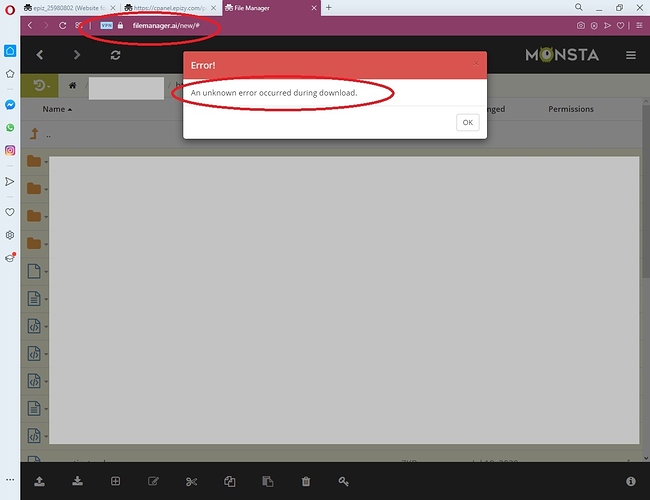
Task: Open Messenger in Opera sidebar
Action: (10, 105)
